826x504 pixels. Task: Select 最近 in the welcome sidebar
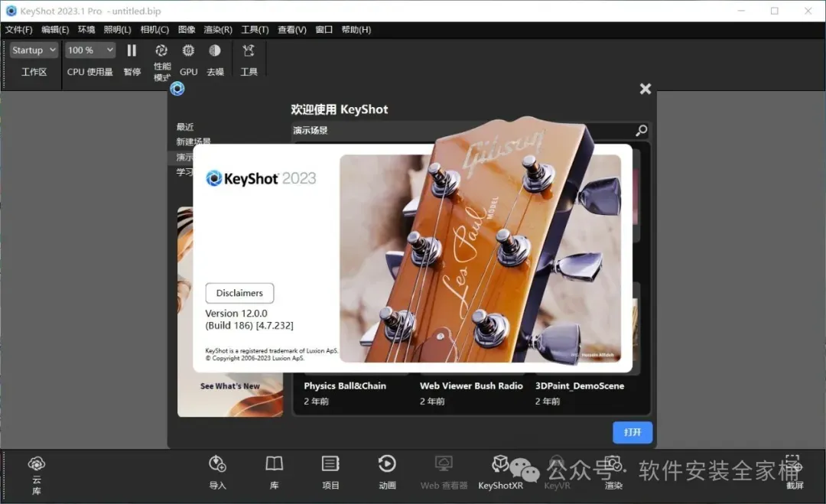pos(185,127)
